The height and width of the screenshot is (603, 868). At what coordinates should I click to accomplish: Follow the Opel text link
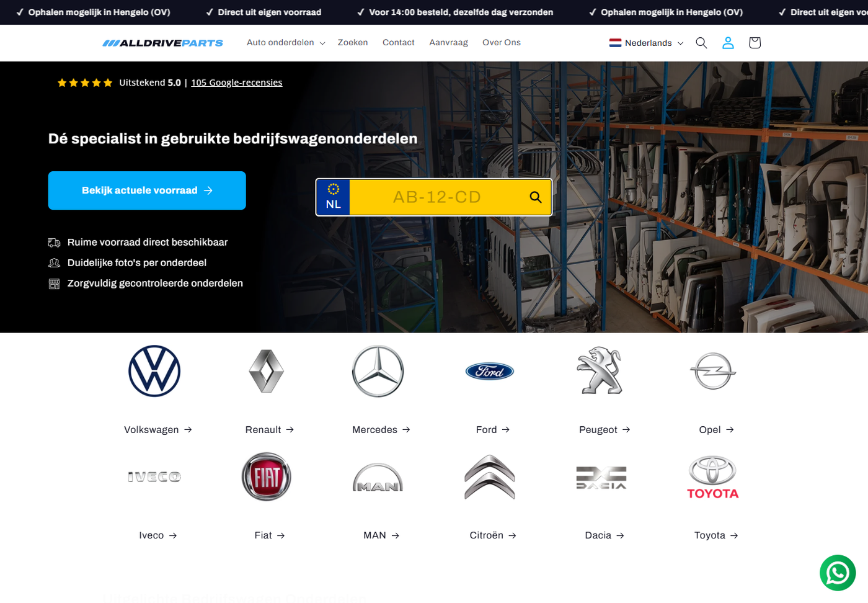point(716,430)
